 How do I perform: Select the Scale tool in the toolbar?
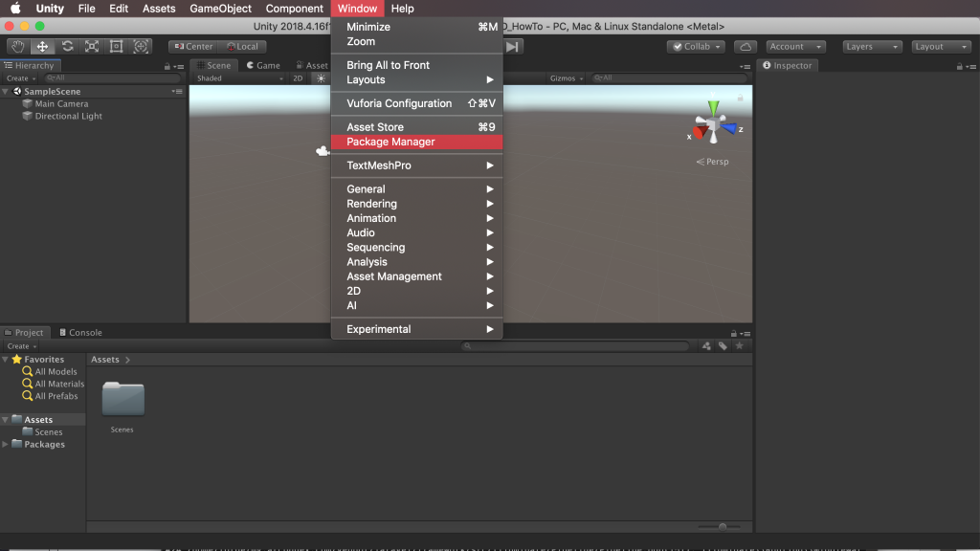pyautogui.click(x=92, y=46)
